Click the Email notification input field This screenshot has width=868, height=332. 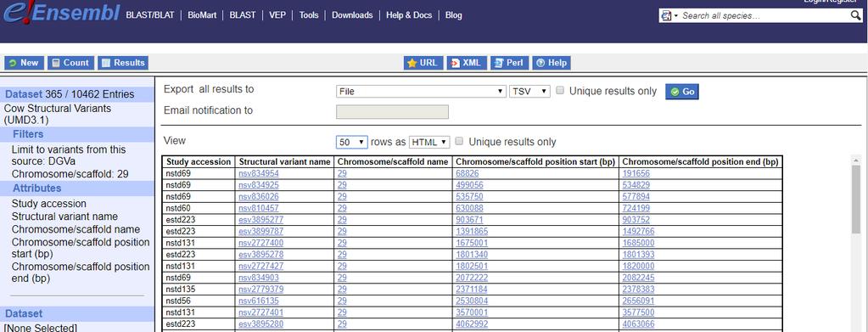point(393,111)
